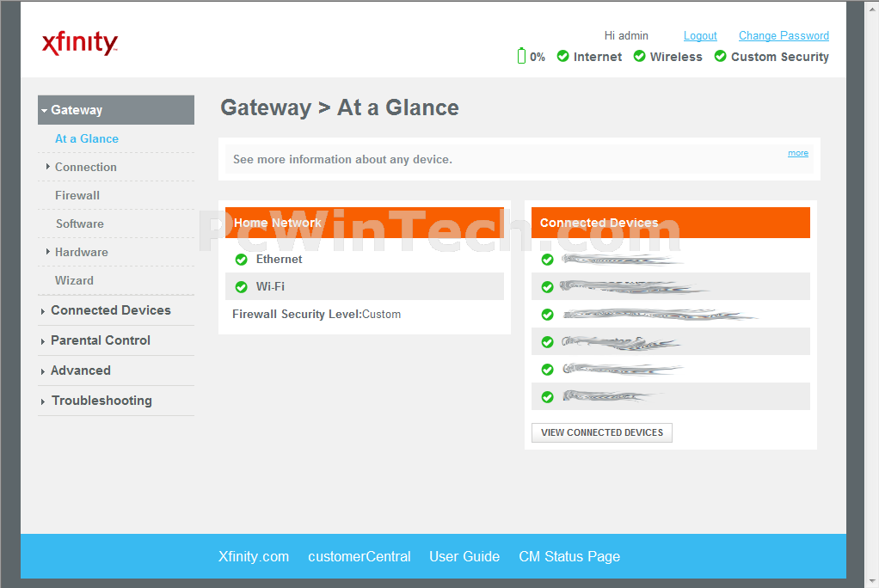This screenshot has height=588, width=879.
Task: Click the 'more' link
Action: tap(798, 153)
